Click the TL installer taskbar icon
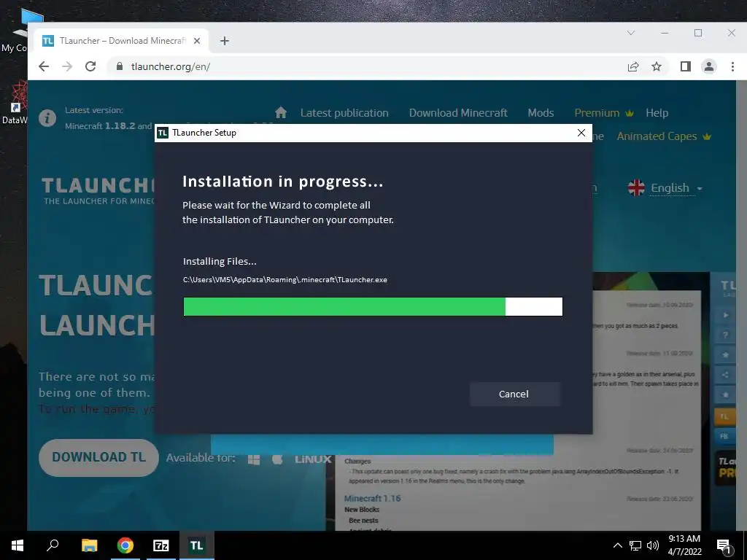This screenshot has width=747, height=560. (197, 545)
